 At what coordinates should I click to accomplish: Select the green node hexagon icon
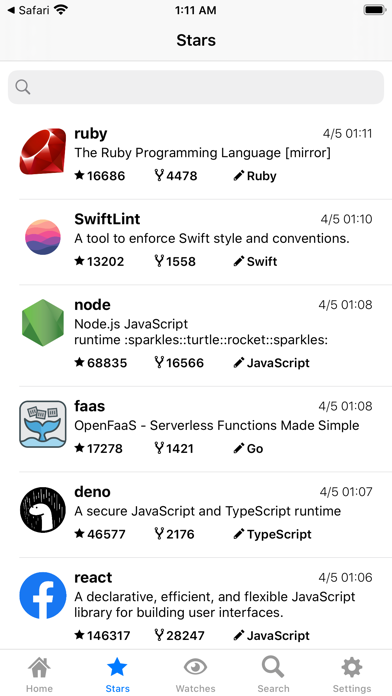(43, 323)
